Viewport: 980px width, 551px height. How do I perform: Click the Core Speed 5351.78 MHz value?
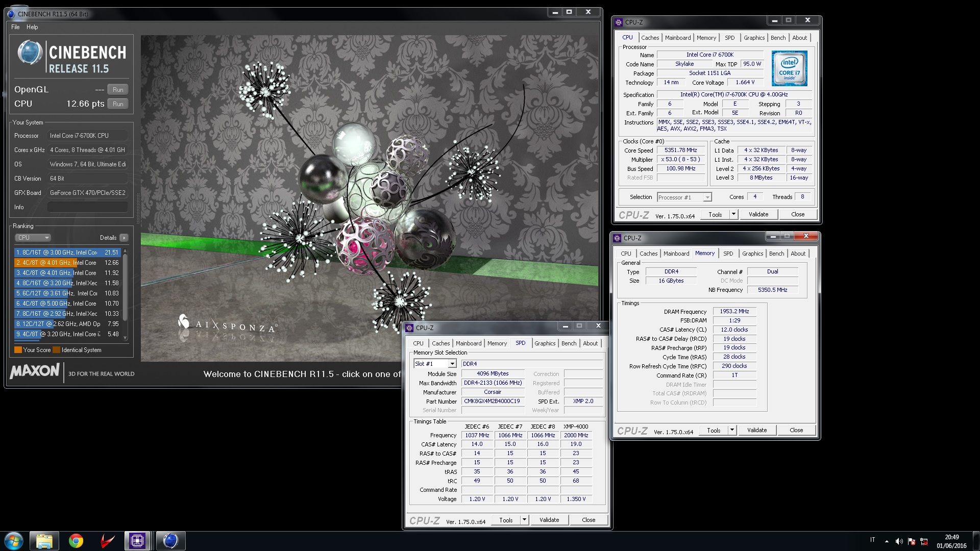pyautogui.click(x=680, y=151)
